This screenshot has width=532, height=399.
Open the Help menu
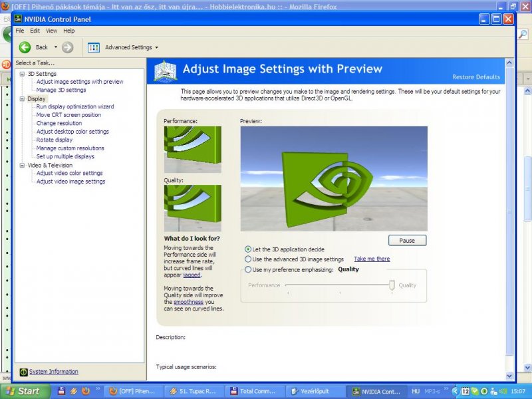(x=69, y=31)
